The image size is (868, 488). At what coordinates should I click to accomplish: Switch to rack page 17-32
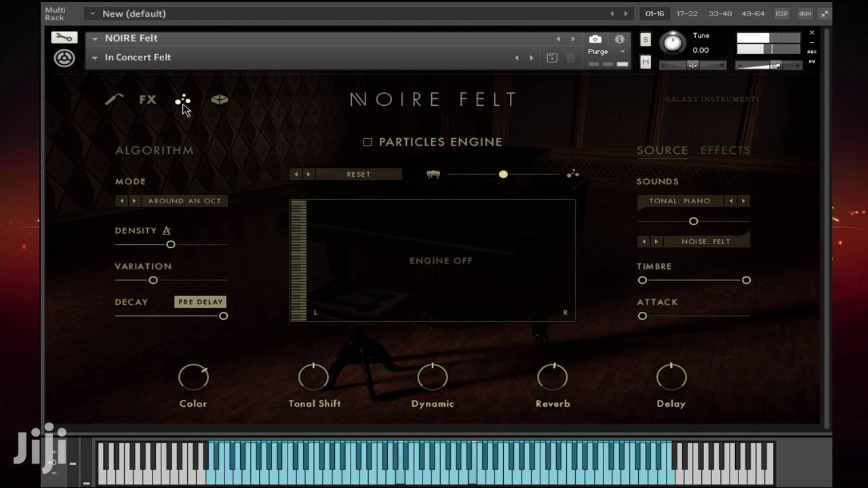click(687, 14)
